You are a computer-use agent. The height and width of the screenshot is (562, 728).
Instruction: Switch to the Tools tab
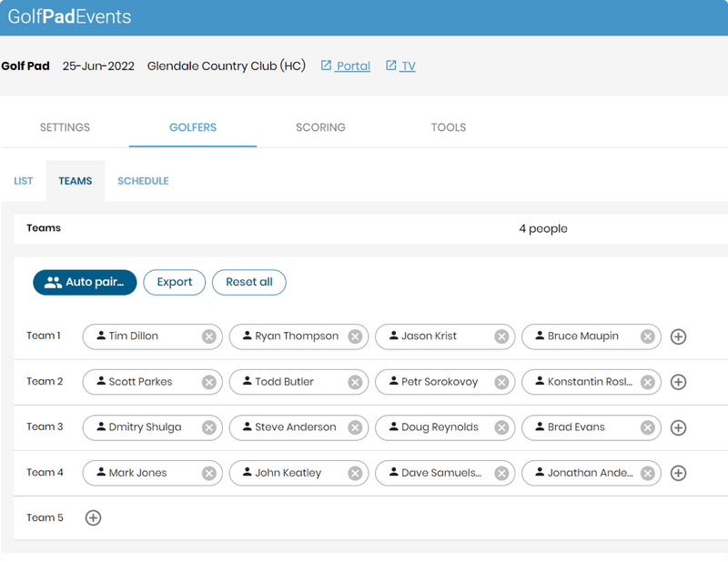click(449, 127)
